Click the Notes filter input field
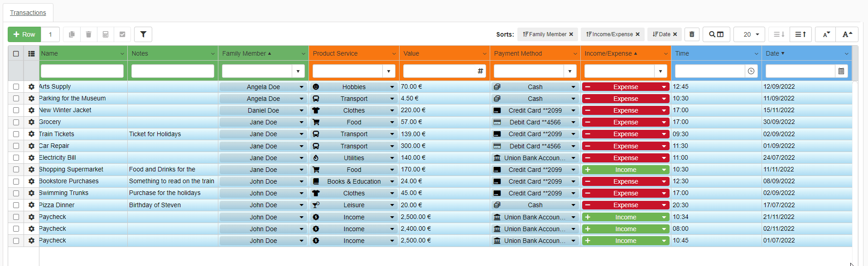The width and height of the screenshot is (868, 266). pyautogui.click(x=173, y=71)
